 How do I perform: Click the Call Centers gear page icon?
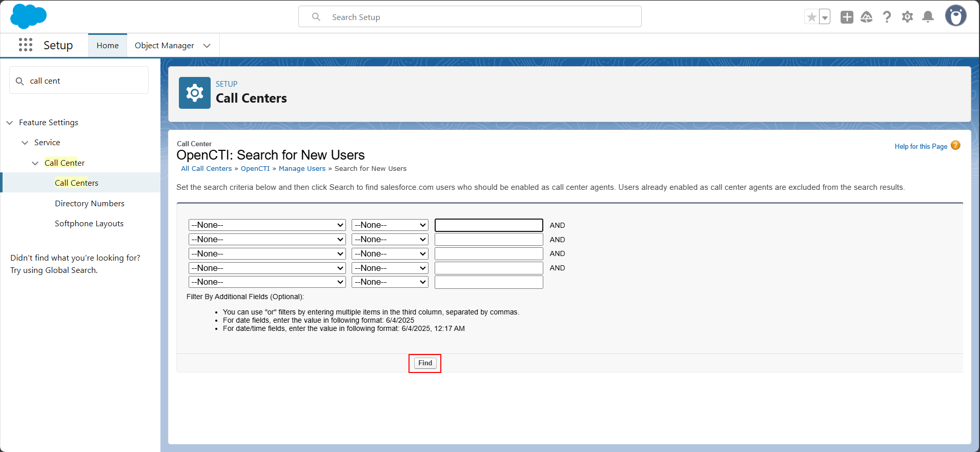195,93
